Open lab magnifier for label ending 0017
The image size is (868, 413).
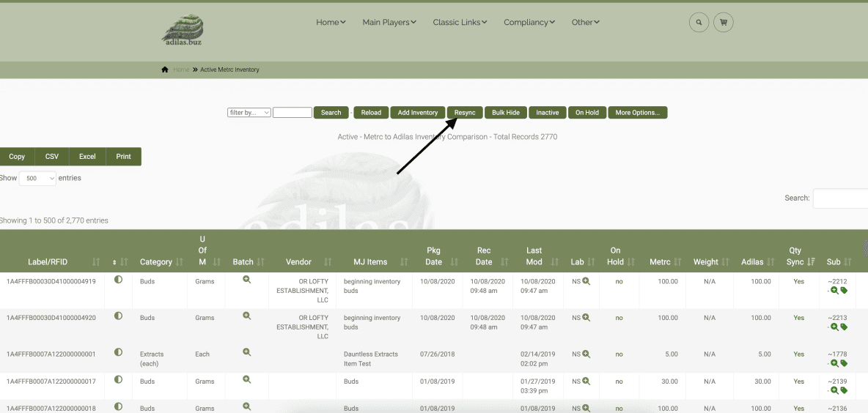586,382
